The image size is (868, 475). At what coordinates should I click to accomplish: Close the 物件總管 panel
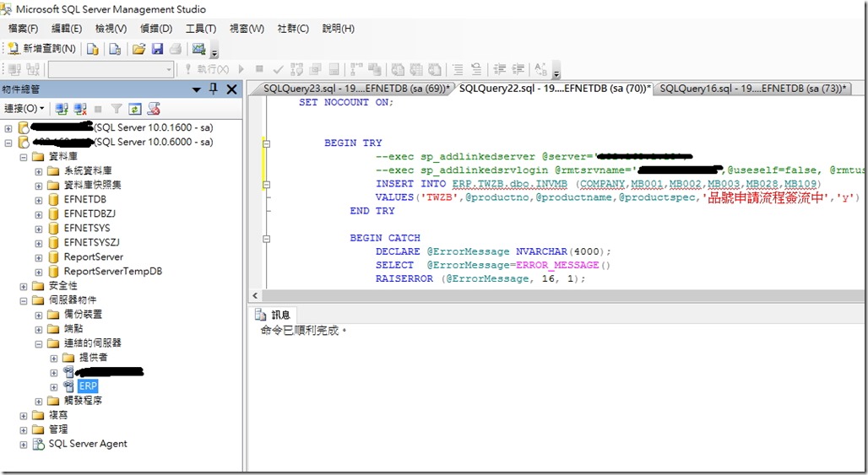tap(232, 89)
